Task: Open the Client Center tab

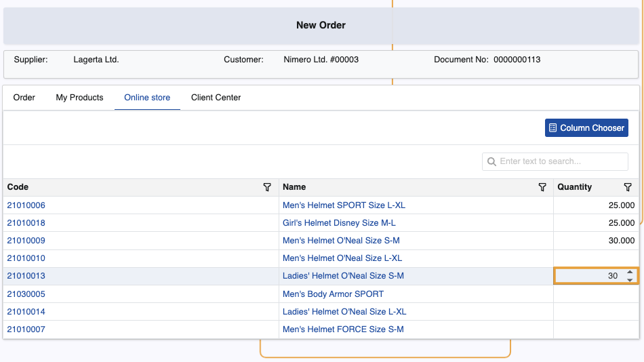Action: coord(216,98)
